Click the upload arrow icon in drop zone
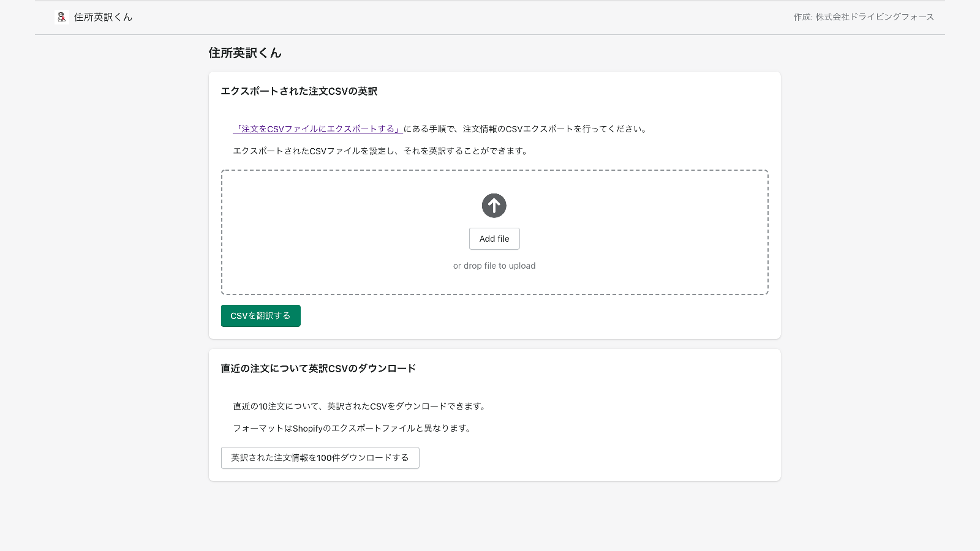Screen dimensions: 980x551 pos(494,206)
